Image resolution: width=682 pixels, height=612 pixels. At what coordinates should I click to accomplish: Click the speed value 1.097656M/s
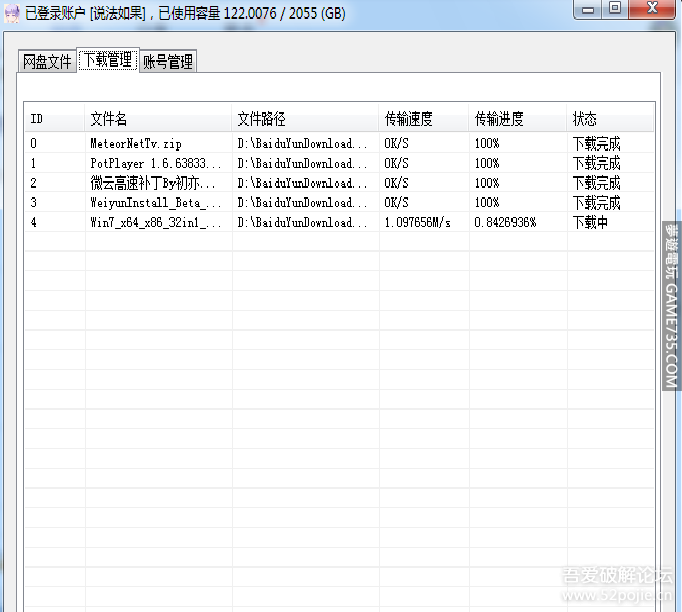[x=418, y=223]
